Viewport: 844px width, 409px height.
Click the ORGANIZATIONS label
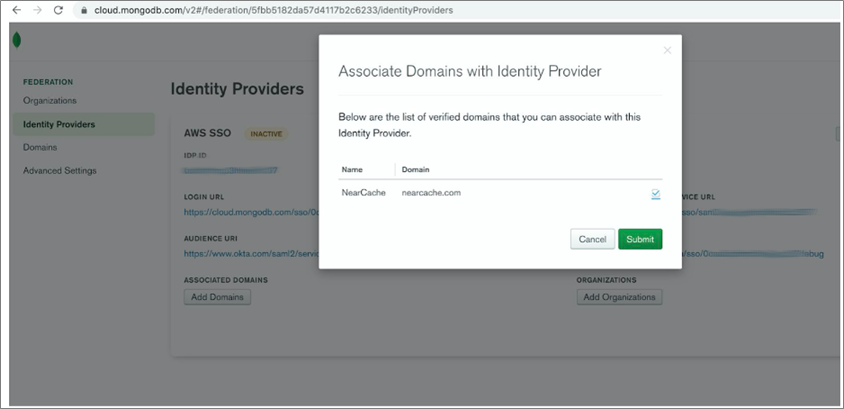607,280
